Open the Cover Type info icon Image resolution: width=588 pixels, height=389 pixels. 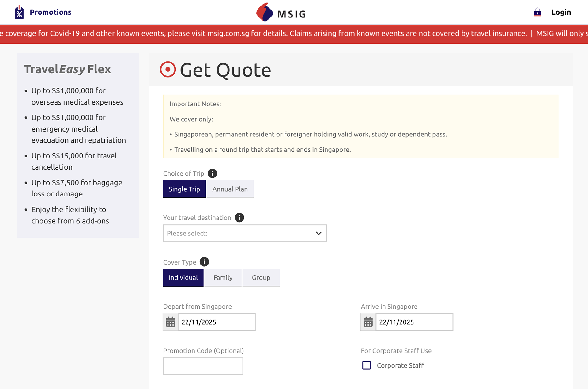tap(204, 262)
